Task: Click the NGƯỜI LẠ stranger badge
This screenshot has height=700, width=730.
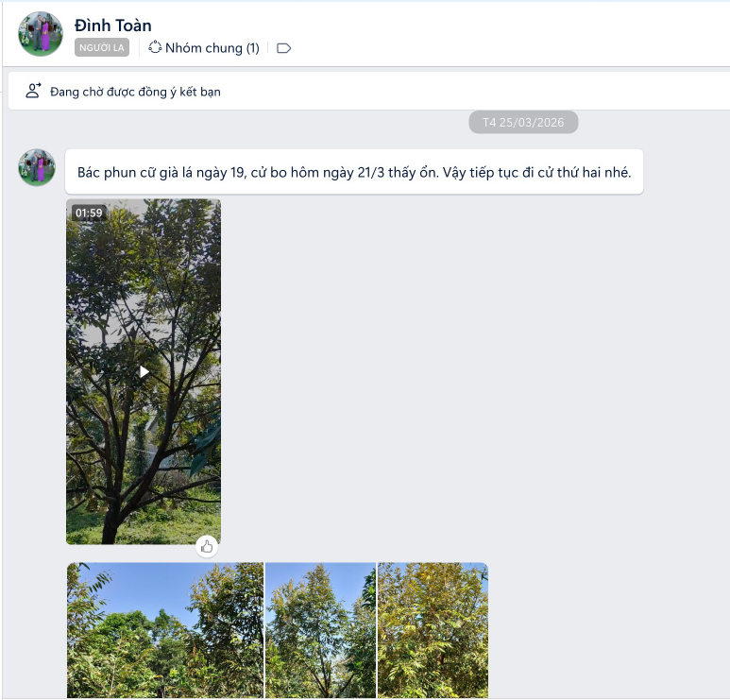Action: coord(101,47)
